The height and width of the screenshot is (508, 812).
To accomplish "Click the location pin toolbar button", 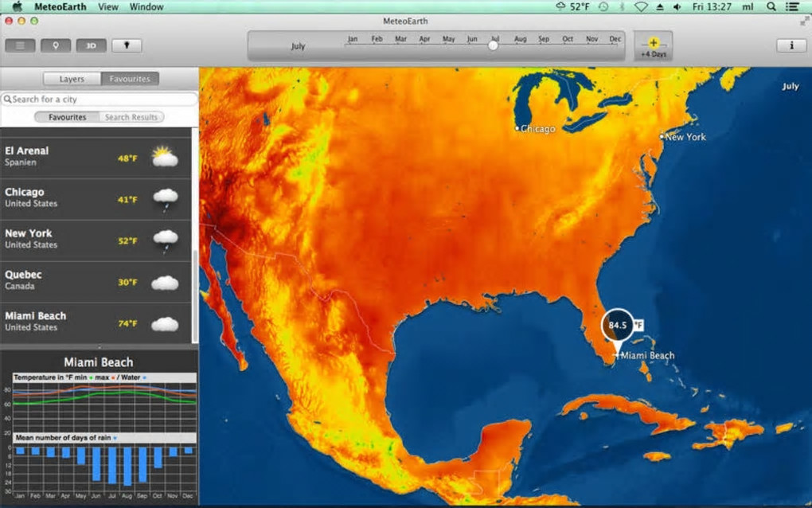I will (x=56, y=45).
